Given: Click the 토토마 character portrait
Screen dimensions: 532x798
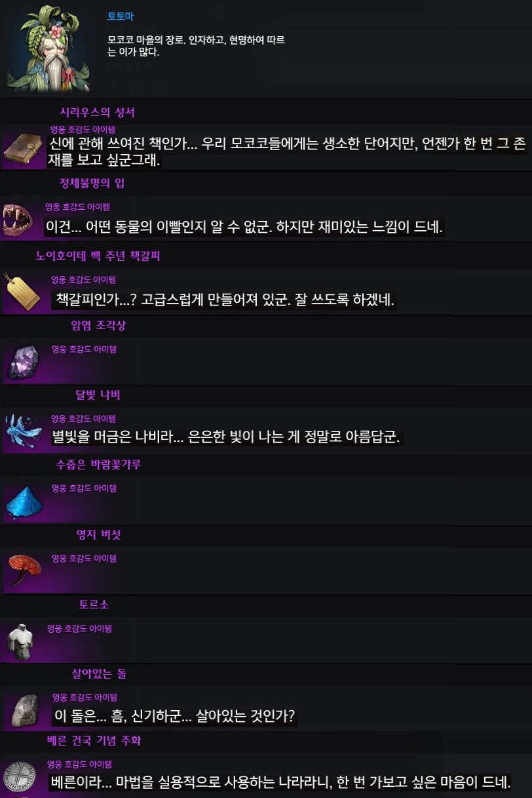Looking at the screenshot, I should pos(48,48).
